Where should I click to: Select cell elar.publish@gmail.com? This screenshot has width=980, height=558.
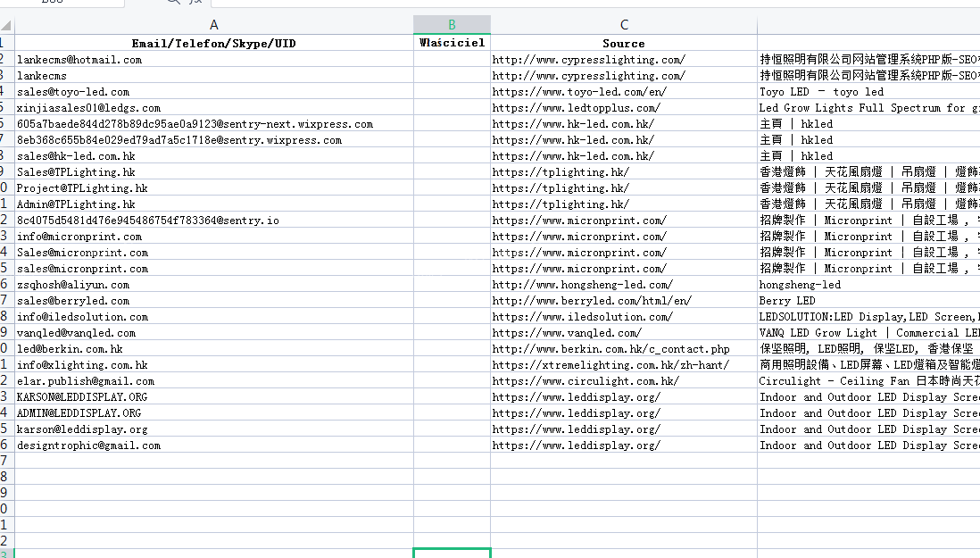tap(213, 381)
